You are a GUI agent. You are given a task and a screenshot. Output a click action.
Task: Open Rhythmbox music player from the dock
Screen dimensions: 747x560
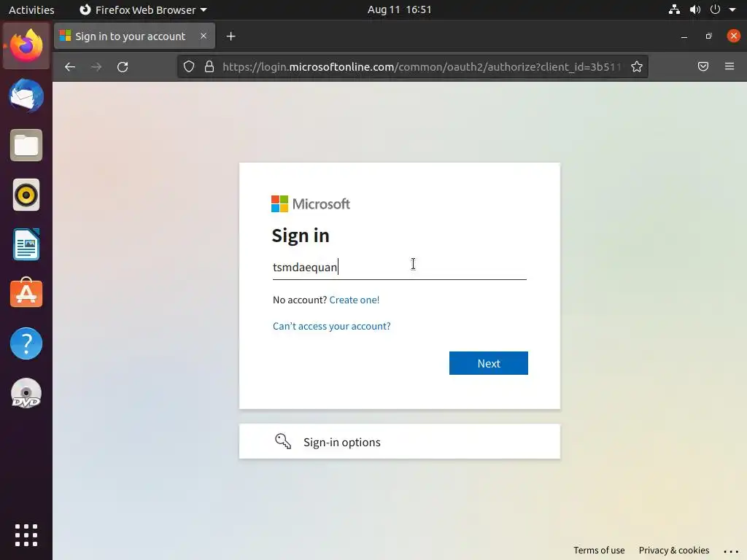[x=26, y=195]
